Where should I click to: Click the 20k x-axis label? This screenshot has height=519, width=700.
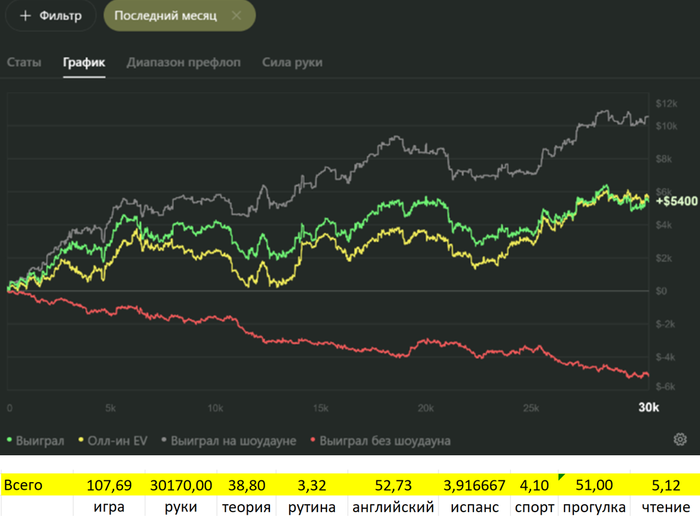point(425,408)
